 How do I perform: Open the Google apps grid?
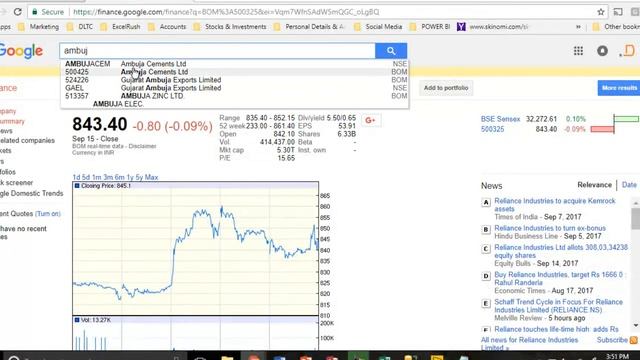click(578, 51)
